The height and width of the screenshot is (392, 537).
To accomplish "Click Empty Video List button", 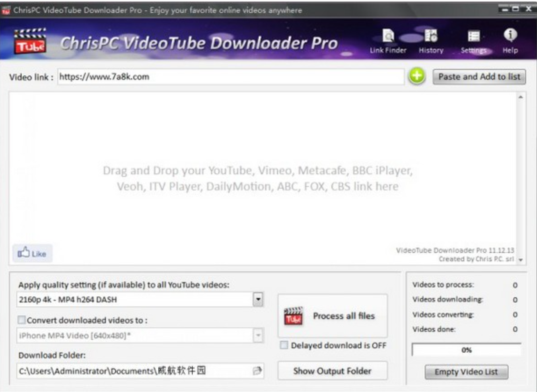I will pyautogui.click(x=466, y=372).
